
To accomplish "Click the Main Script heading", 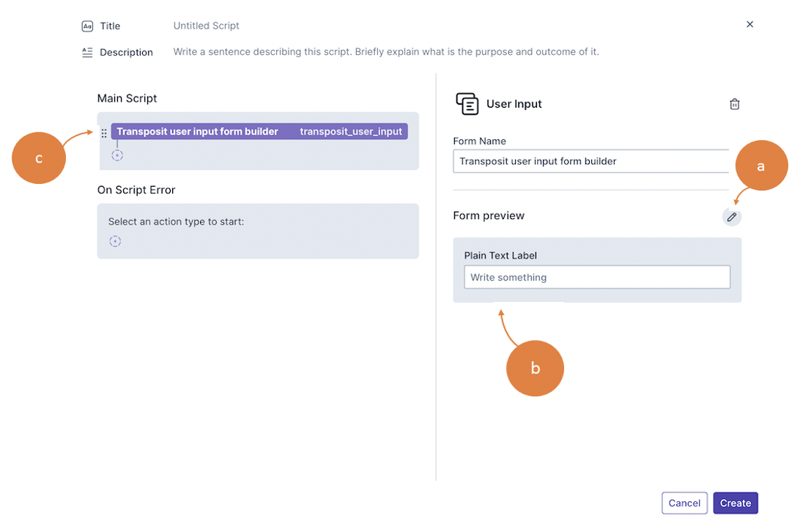I will (127, 98).
